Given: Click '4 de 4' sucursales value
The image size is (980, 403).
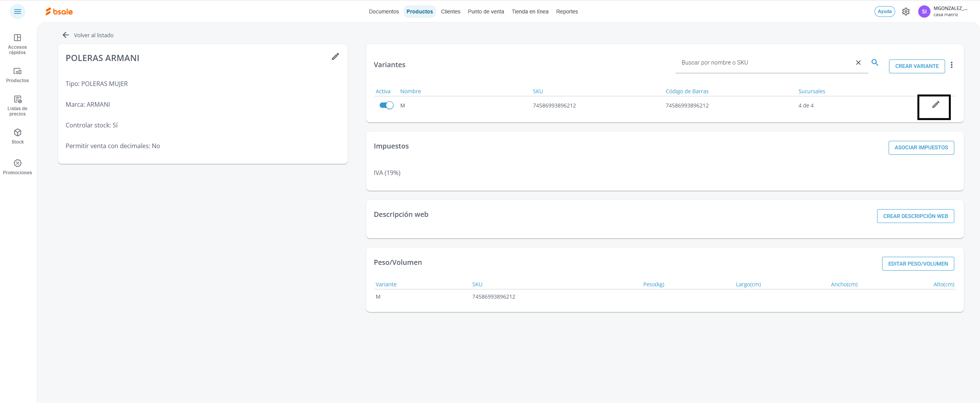Looking at the screenshot, I should point(806,106).
